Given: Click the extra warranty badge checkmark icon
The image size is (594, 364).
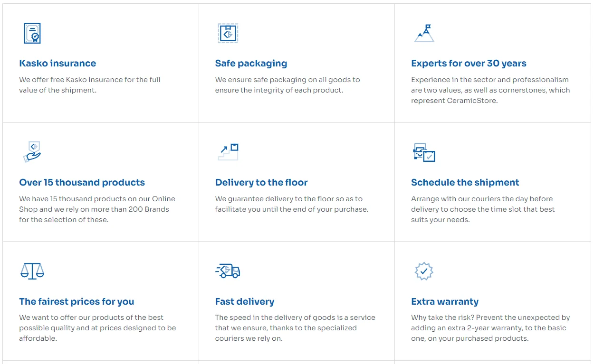Looking at the screenshot, I should click(424, 271).
